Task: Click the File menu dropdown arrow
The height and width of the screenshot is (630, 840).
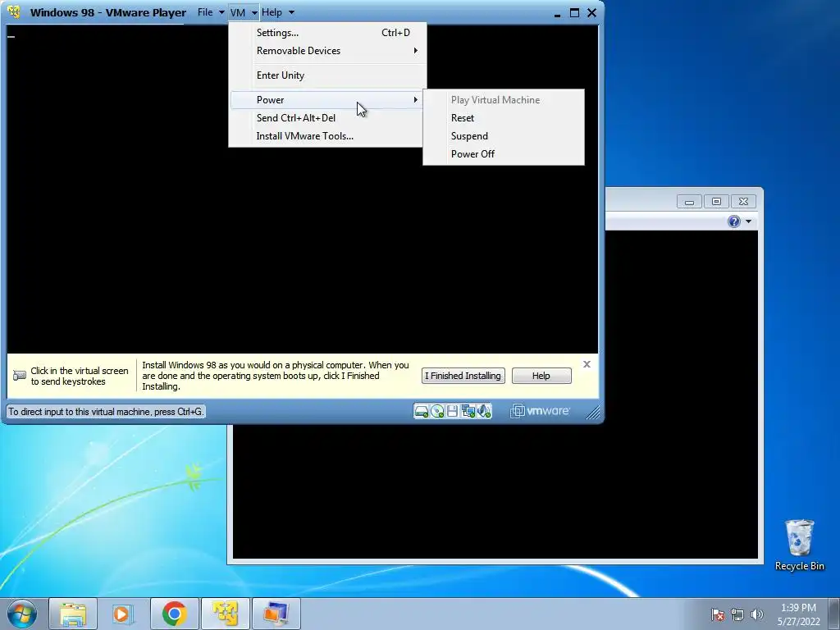Action: pyautogui.click(x=221, y=12)
